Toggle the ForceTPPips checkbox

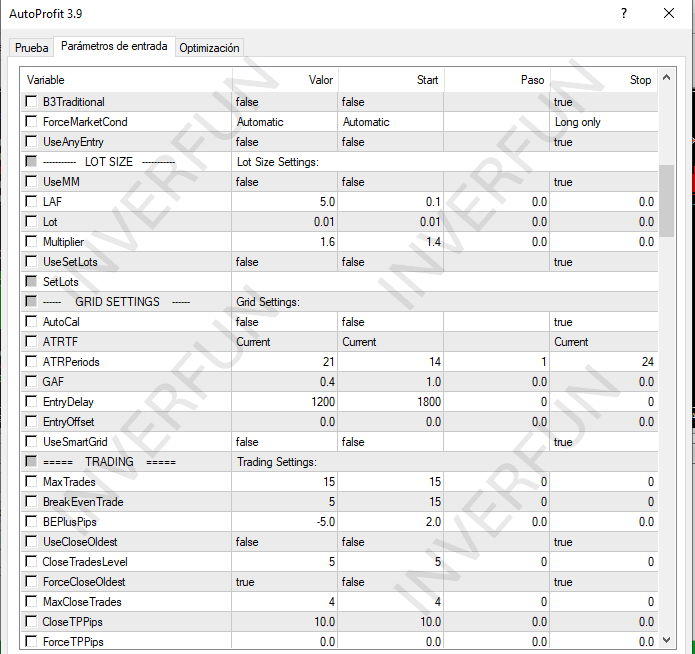(x=31, y=642)
